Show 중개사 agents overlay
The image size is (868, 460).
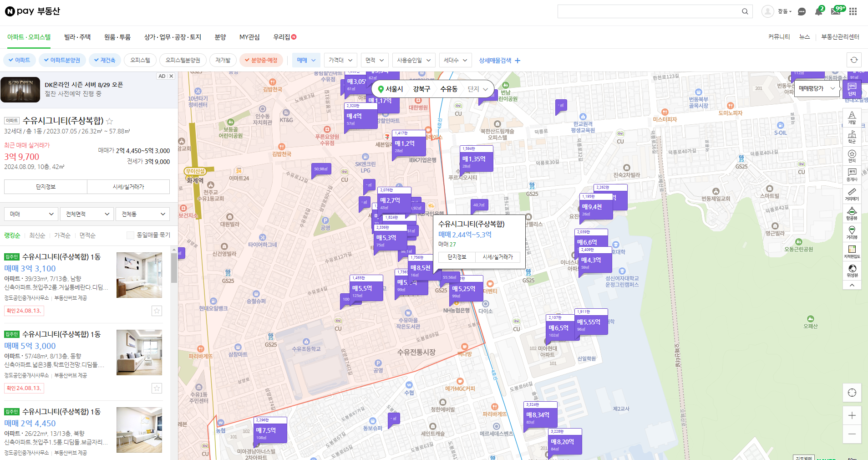point(852,175)
